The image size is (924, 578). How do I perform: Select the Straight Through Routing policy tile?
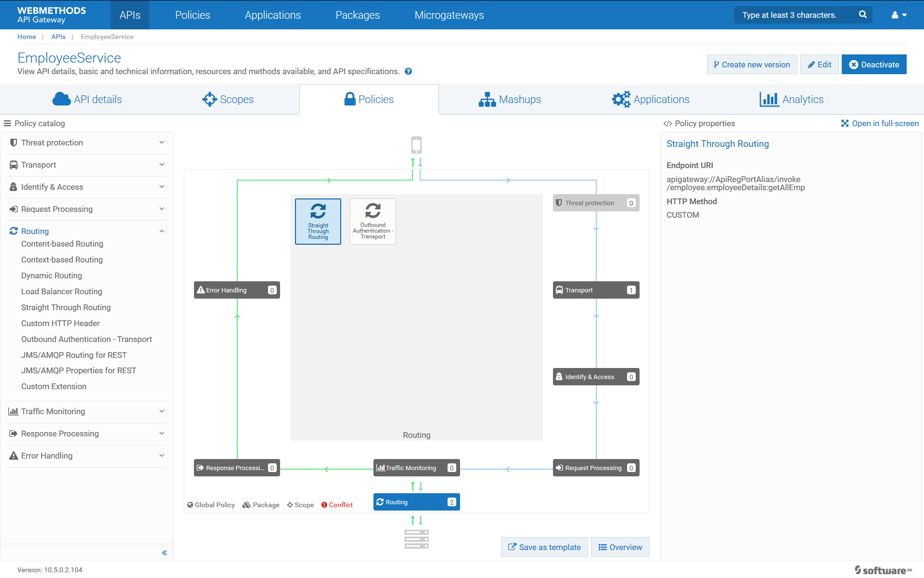point(318,222)
